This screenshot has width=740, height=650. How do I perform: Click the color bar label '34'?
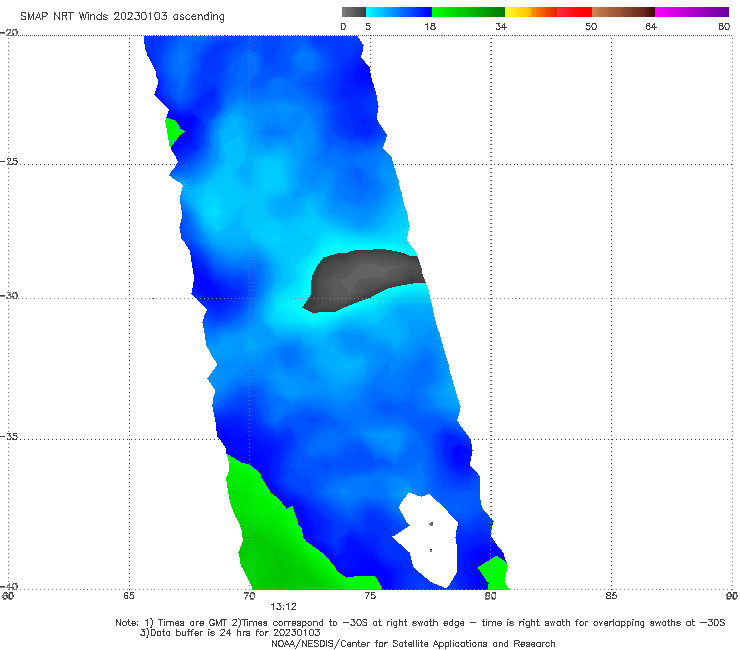(x=501, y=26)
